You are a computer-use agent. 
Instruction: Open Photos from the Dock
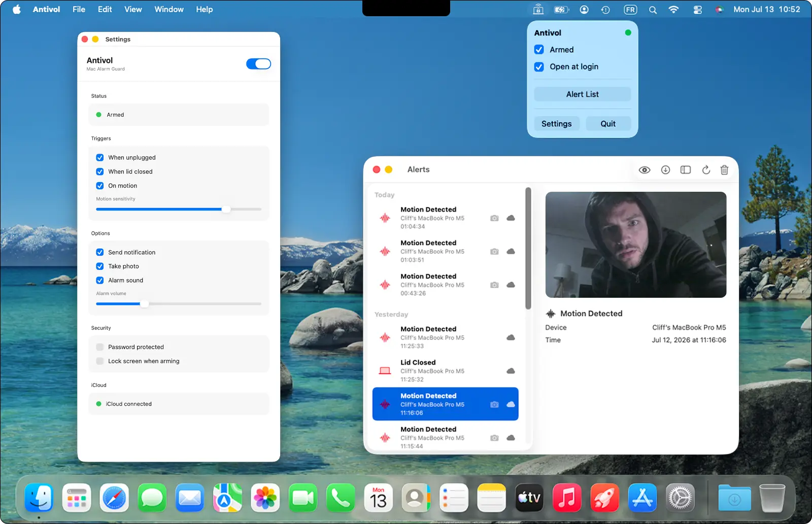point(265,498)
